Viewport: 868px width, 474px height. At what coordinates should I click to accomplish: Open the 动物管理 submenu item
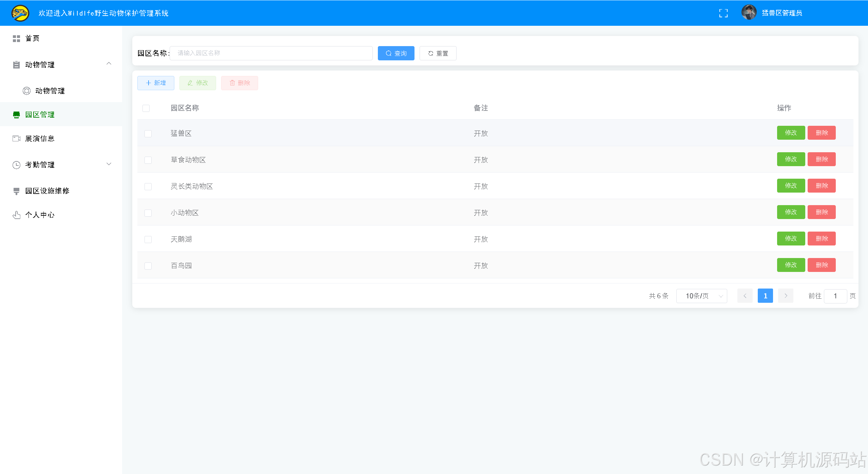point(61,91)
